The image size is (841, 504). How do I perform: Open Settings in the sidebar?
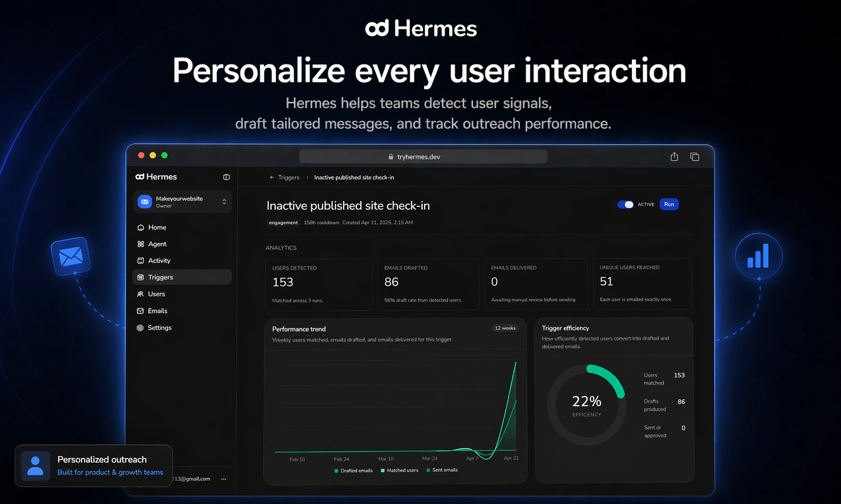tap(182, 328)
